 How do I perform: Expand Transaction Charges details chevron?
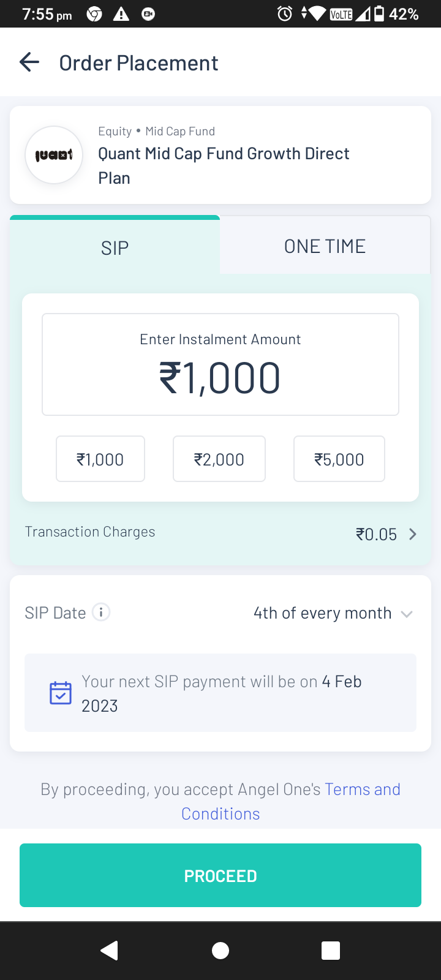[412, 534]
